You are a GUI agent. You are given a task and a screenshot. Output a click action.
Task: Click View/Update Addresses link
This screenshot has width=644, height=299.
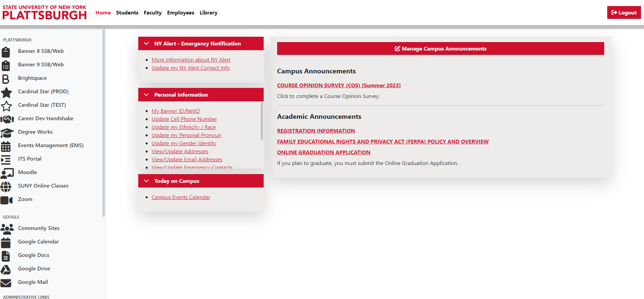tap(180, 152)
